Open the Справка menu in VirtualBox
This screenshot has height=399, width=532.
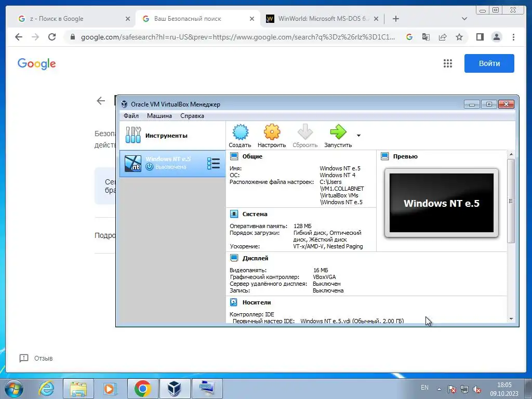[192, 116]
